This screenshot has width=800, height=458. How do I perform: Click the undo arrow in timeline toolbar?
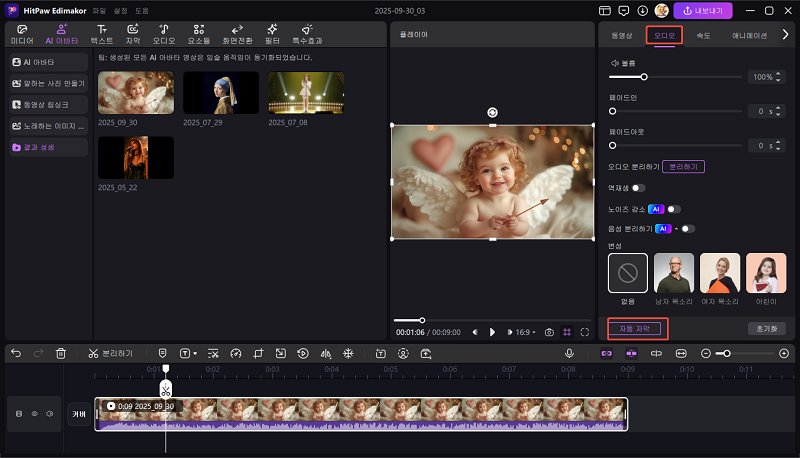(x=16, y=353)
